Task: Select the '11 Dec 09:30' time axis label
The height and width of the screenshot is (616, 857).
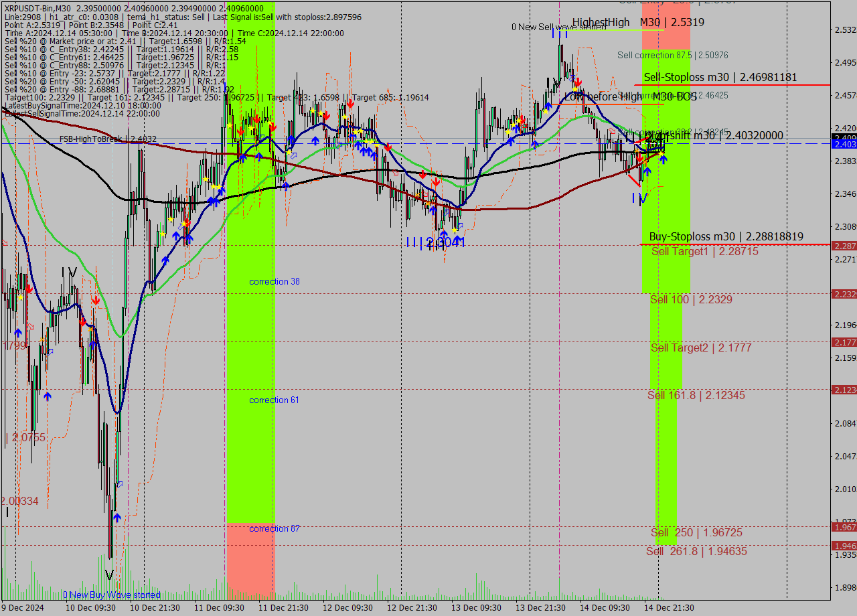Action: coord(218,608)
